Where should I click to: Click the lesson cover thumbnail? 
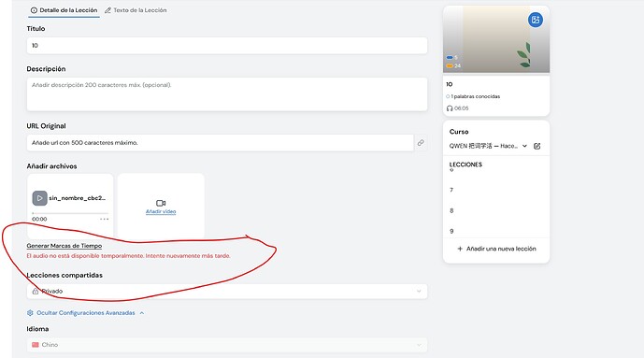(496, 40)
